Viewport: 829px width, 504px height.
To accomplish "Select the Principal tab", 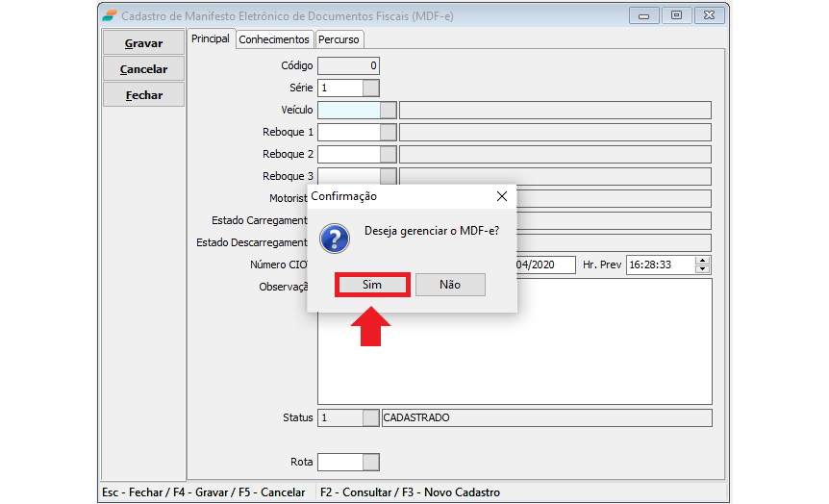I will pos(211,38).
